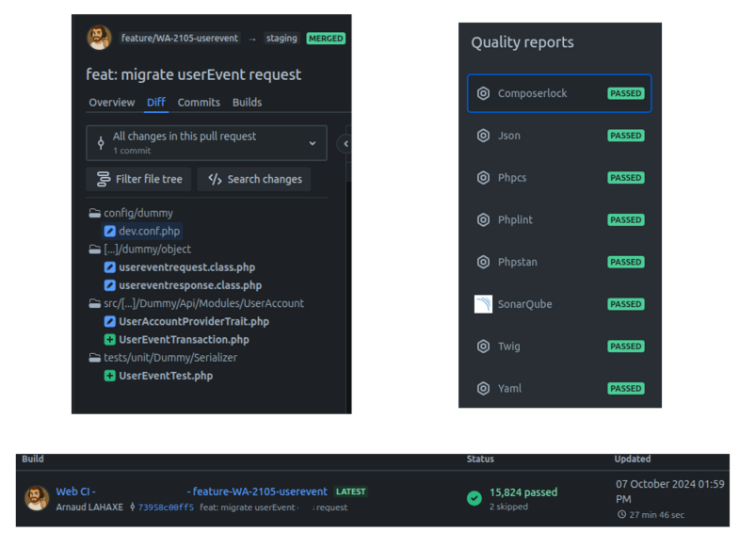Switch to the Overview tab

[x=112, y=103]
